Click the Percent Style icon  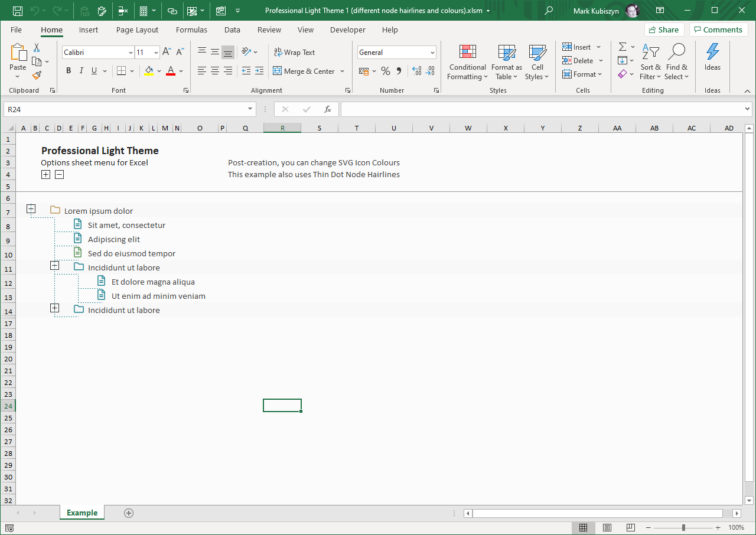(x=386, y=71)
